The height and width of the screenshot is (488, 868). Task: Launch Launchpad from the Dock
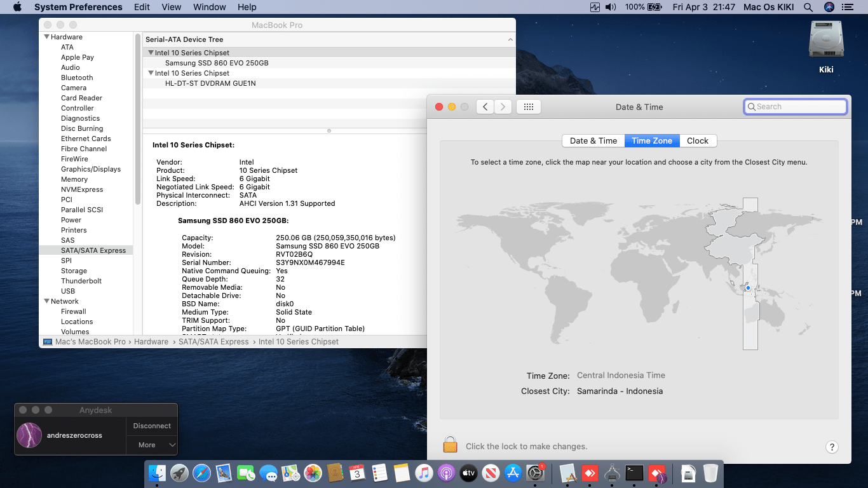point(179,473)
